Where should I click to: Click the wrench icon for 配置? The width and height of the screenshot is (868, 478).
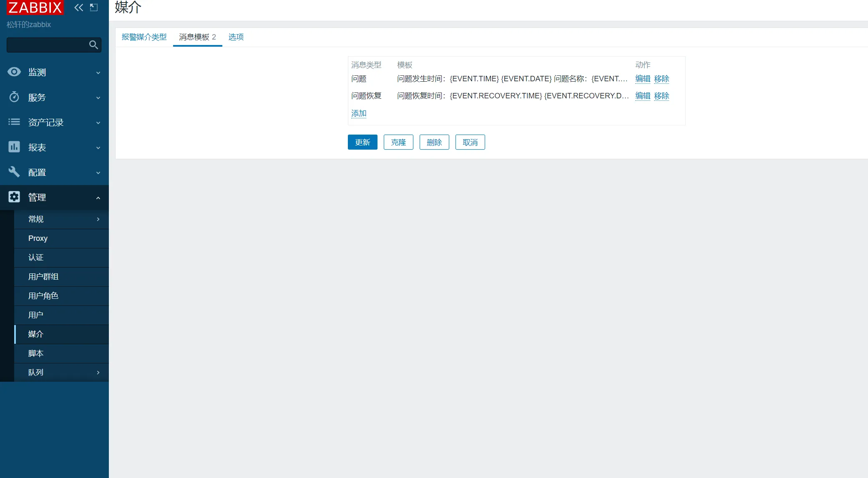pos(14,172)
